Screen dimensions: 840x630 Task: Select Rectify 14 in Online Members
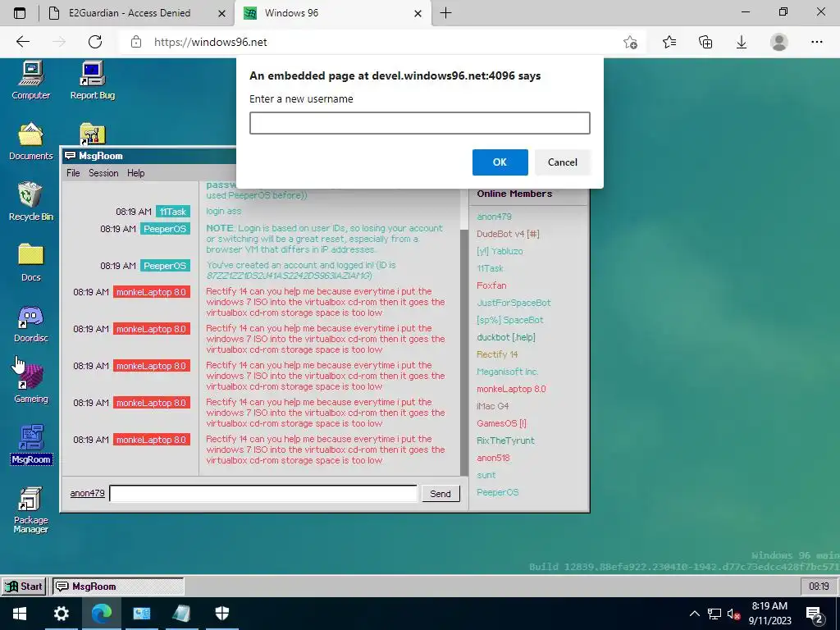(497, 354)
